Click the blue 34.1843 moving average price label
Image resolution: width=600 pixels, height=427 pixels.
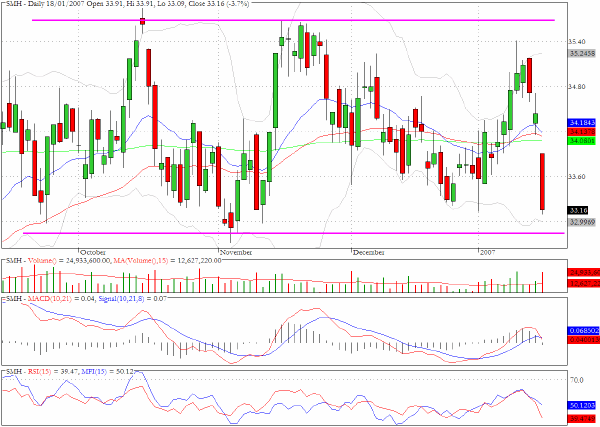coord(582,123)
